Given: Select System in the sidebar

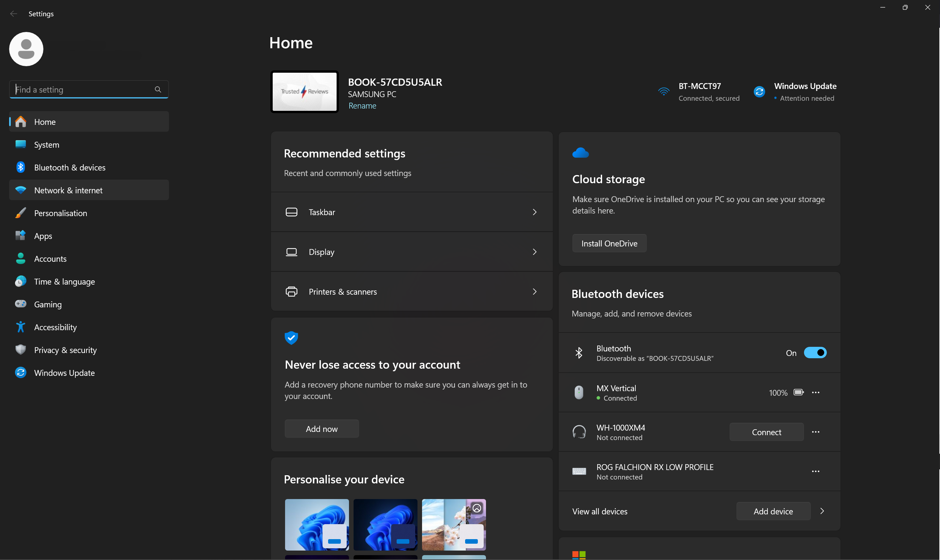Looking at the screenshot, I should [x=89, y=144].
